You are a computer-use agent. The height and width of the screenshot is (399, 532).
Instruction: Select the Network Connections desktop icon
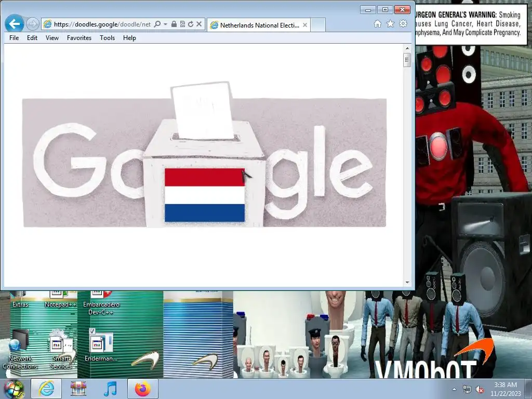tap(20, 350)
